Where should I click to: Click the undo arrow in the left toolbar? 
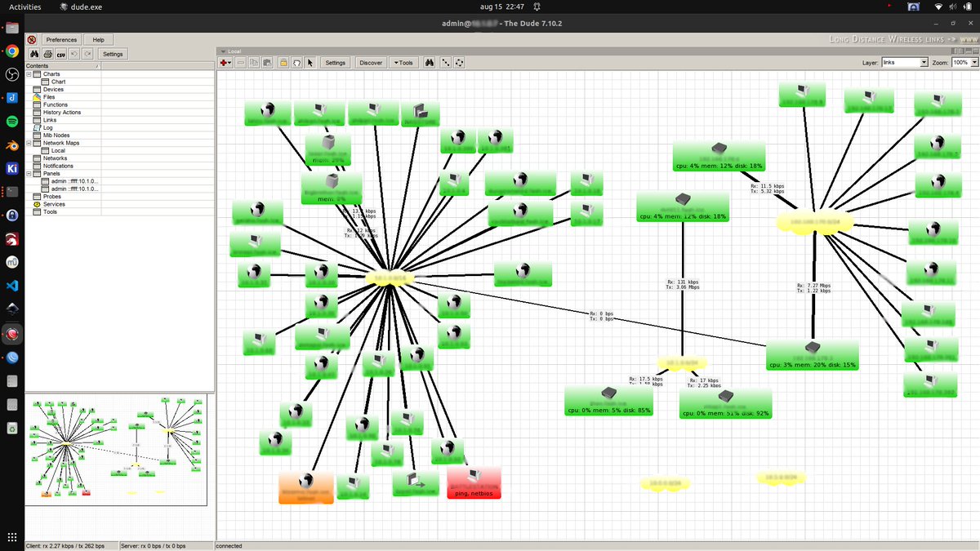[x=74, y=54]
